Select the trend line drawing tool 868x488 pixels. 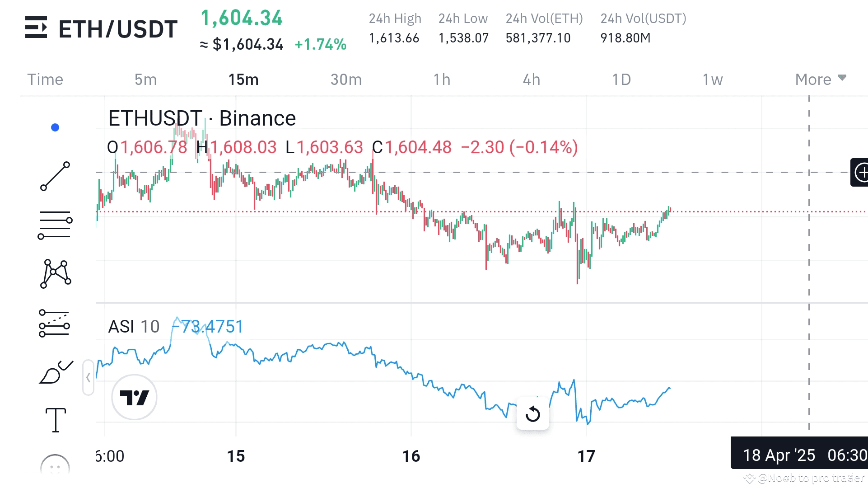[55, 176]
